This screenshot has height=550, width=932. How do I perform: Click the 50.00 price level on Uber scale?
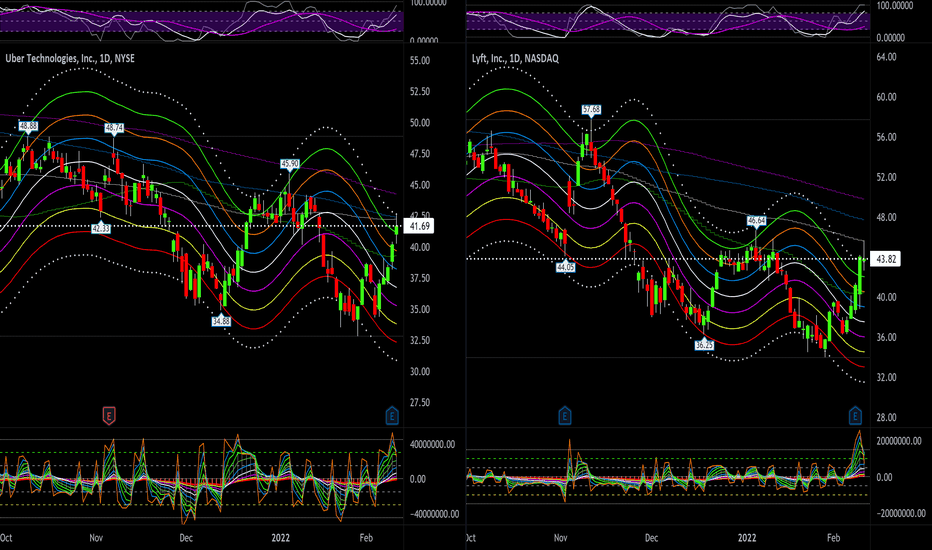tap(420, 123)
